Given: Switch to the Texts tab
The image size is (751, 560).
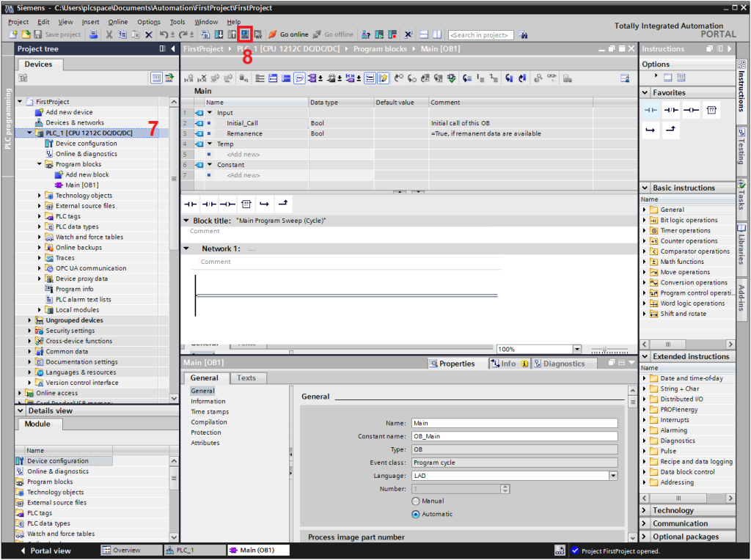Looking at the screenshot, I should pyautogui.click(x=246, y=378).
